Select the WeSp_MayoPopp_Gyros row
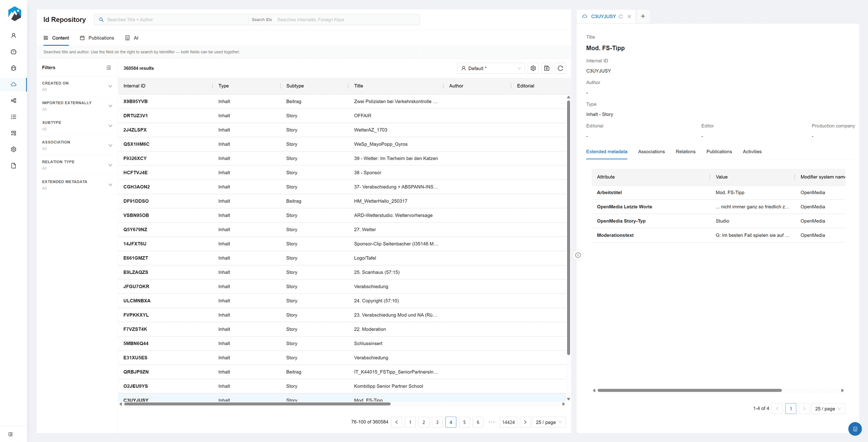Screen dimensions: 868x442 click(342, 144)
